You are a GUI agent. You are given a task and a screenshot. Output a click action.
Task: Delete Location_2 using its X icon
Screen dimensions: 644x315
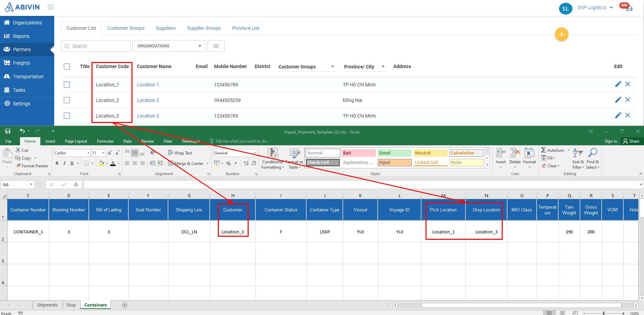pyautogui.click(x=627, y=100)
